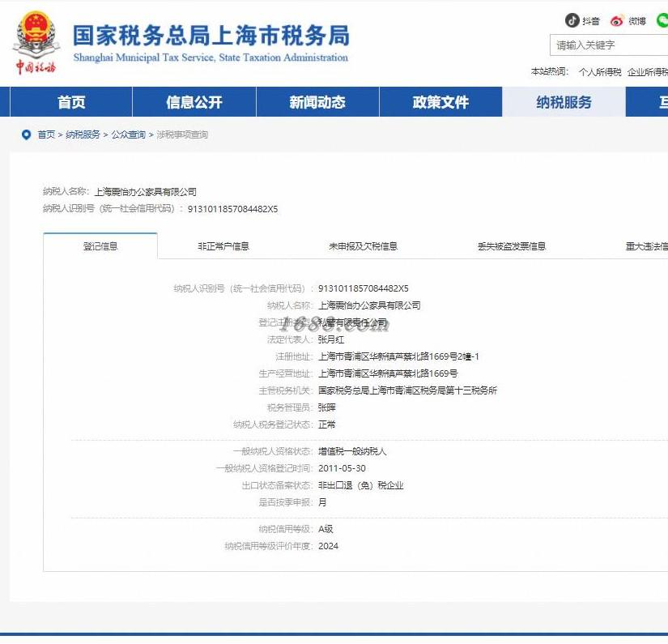Click the breadcrumb location pin icon

(27, 134)
